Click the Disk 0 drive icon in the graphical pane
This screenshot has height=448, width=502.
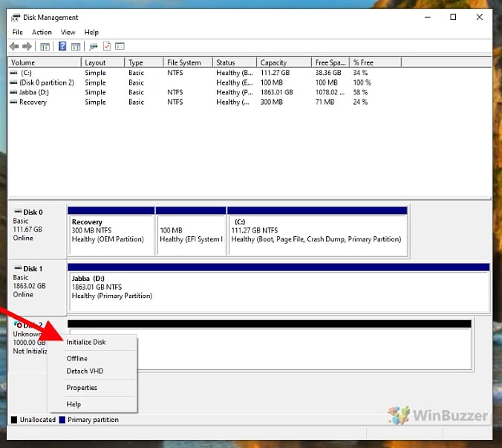pos(18,212)
